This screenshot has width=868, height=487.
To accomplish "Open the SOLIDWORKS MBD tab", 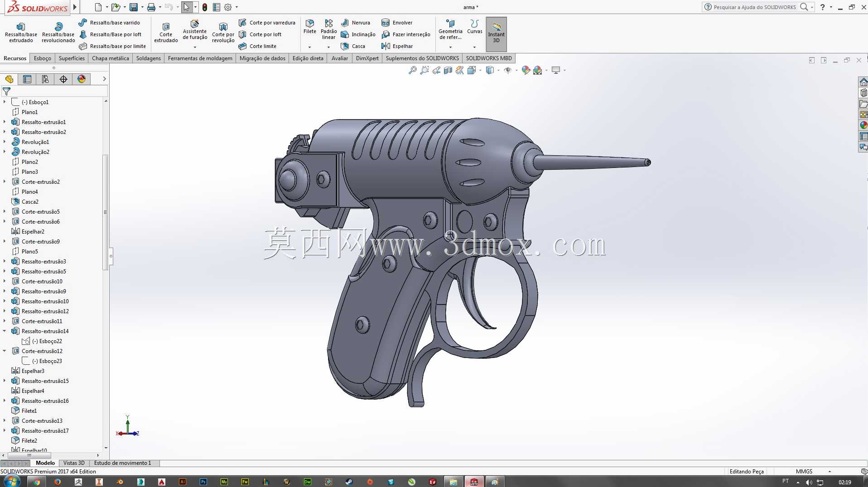I will 489,58.
